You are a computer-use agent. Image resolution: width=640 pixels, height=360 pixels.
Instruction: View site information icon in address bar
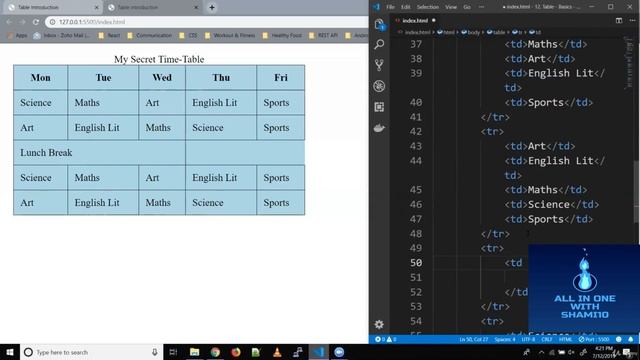53,22
